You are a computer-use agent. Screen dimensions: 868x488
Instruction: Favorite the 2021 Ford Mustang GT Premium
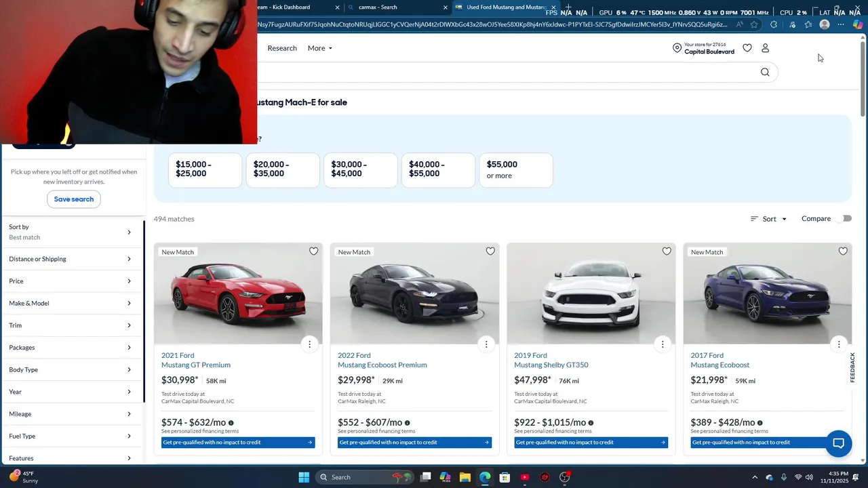[x=313, y=251]
